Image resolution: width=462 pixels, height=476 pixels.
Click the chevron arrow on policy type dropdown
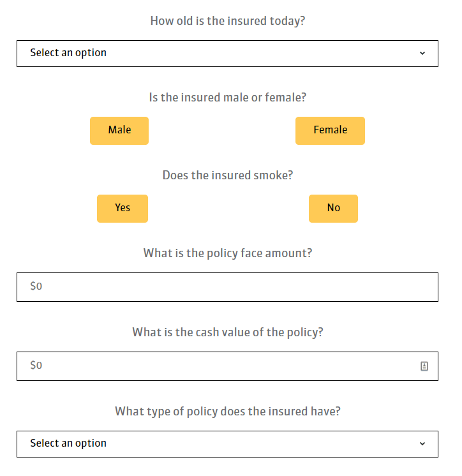click(422, 444)
